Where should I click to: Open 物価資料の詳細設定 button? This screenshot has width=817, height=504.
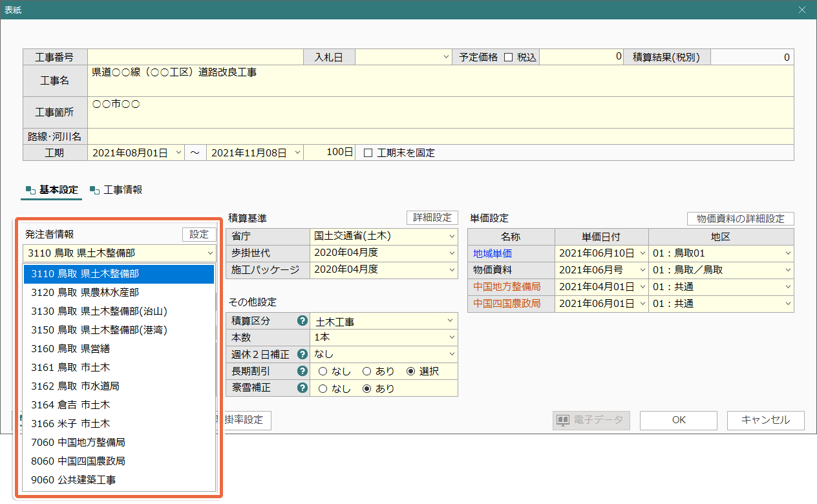coord(740,219)
